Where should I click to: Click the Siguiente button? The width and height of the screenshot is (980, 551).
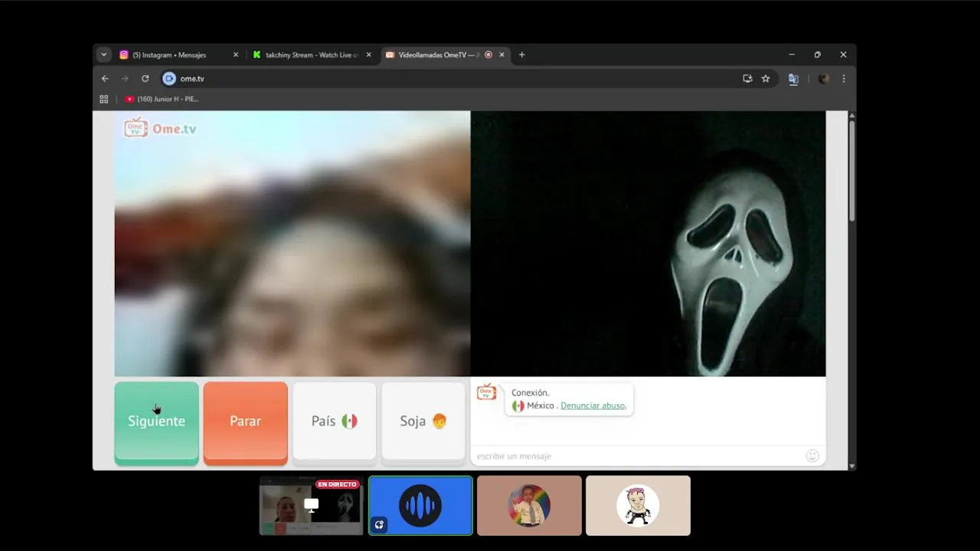[x=157, y=422]
